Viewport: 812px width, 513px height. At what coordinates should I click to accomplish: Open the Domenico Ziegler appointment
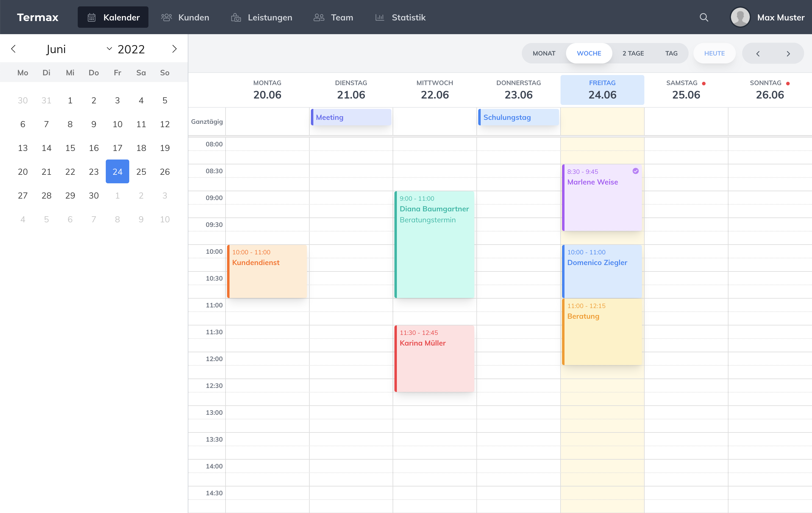pyautogui.click(x=602, y=271)
